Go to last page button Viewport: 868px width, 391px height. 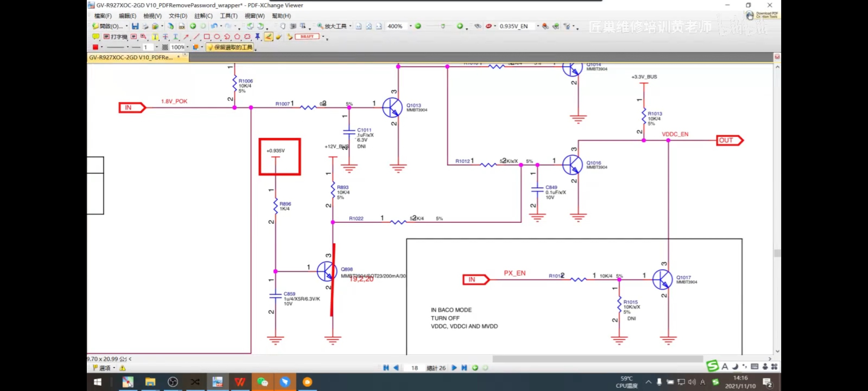(464, 368)
